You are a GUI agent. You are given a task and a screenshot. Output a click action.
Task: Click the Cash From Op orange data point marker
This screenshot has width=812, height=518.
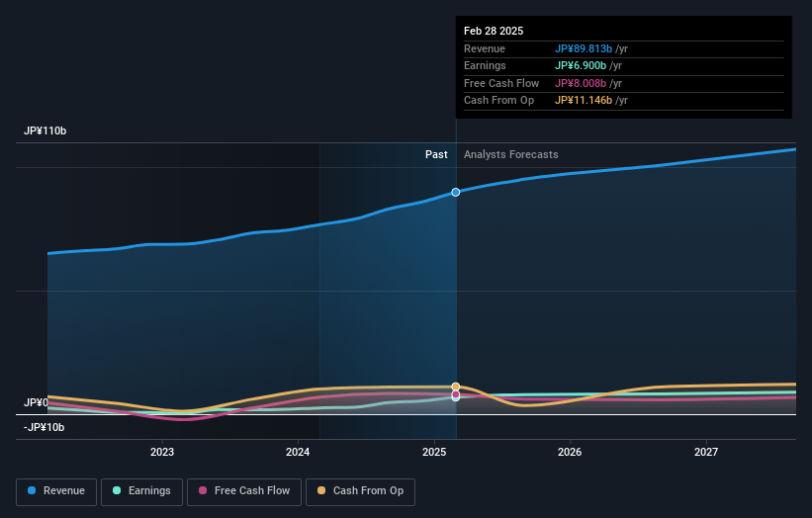[455, 387]
